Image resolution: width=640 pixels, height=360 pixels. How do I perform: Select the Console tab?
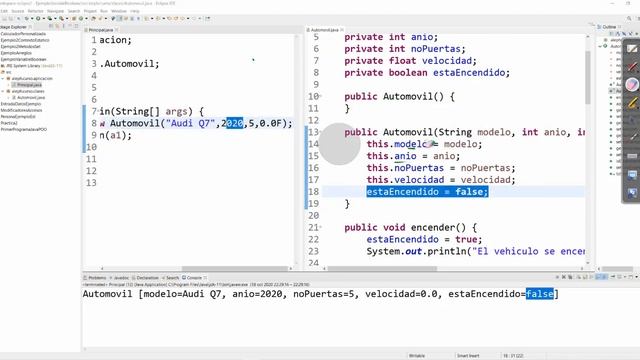(x=194, y=278)
